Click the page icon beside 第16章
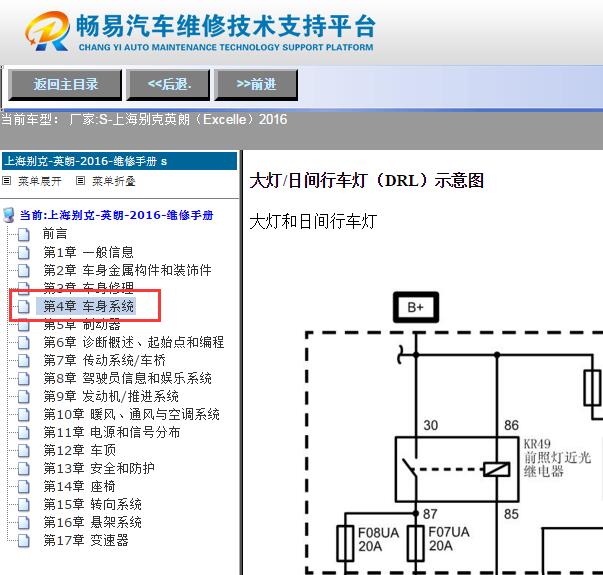The width and height of the screenshot is (603, 575). [x=23, y=523]
